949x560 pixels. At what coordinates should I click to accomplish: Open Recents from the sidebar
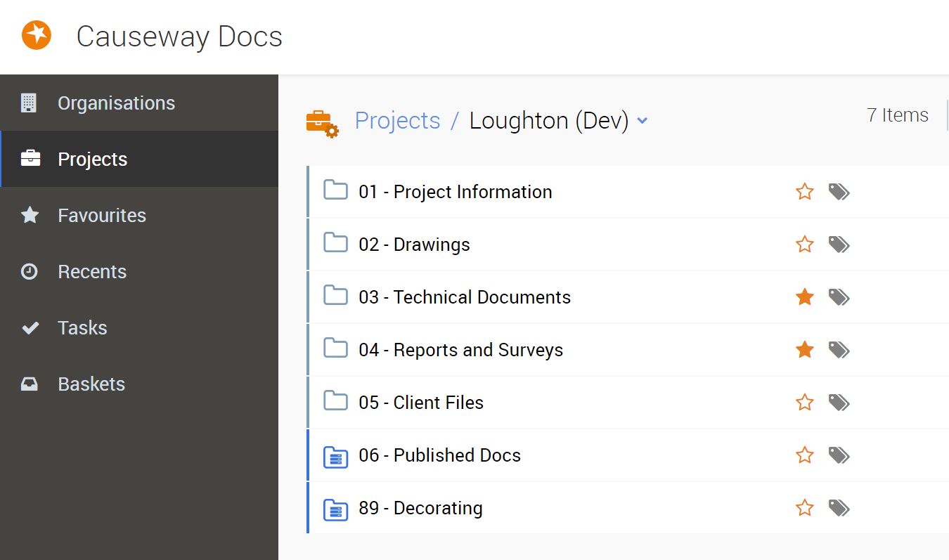click(x=92, y=272)
